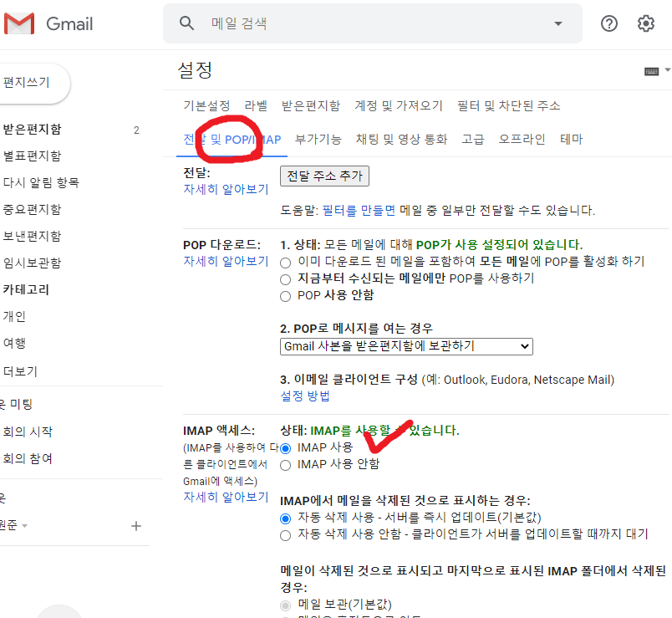Viewport: 672px width, 618px height.
Task: Switch to 부가기능 tab
Action: [318, 140]
